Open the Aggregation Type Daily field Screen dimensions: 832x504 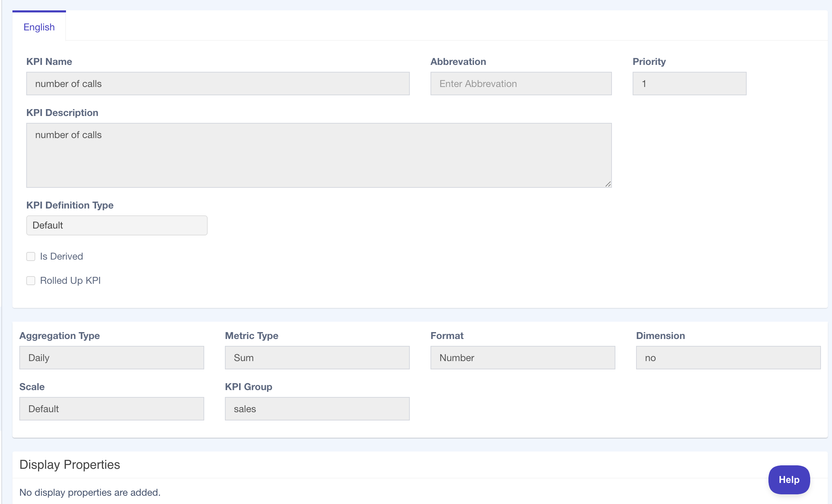112,358
